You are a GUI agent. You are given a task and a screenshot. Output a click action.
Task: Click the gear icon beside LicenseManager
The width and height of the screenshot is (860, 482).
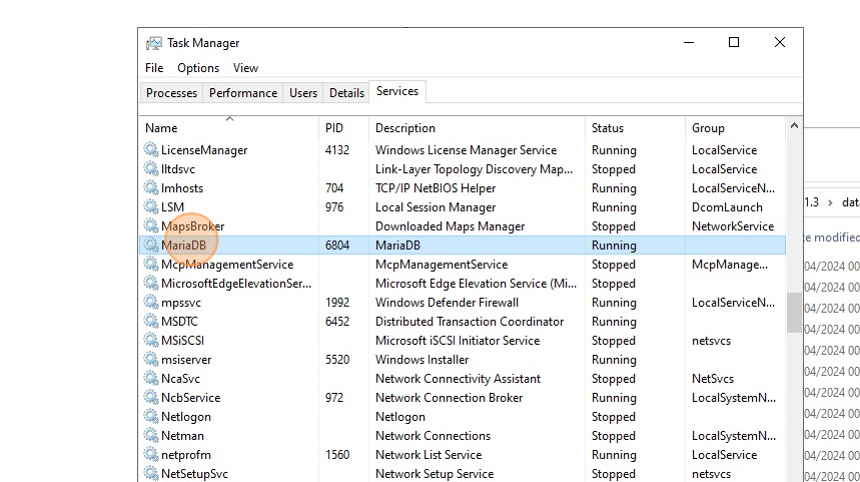coord(151,149)
